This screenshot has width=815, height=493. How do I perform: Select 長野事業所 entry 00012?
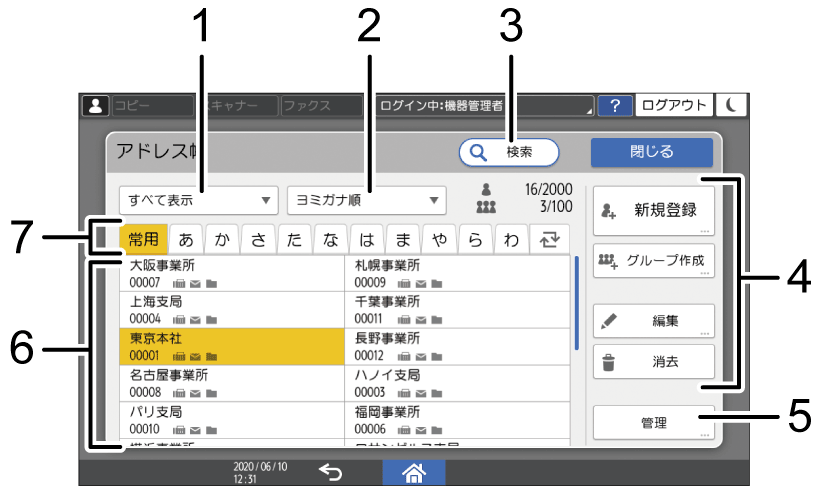tap(457, 347)
